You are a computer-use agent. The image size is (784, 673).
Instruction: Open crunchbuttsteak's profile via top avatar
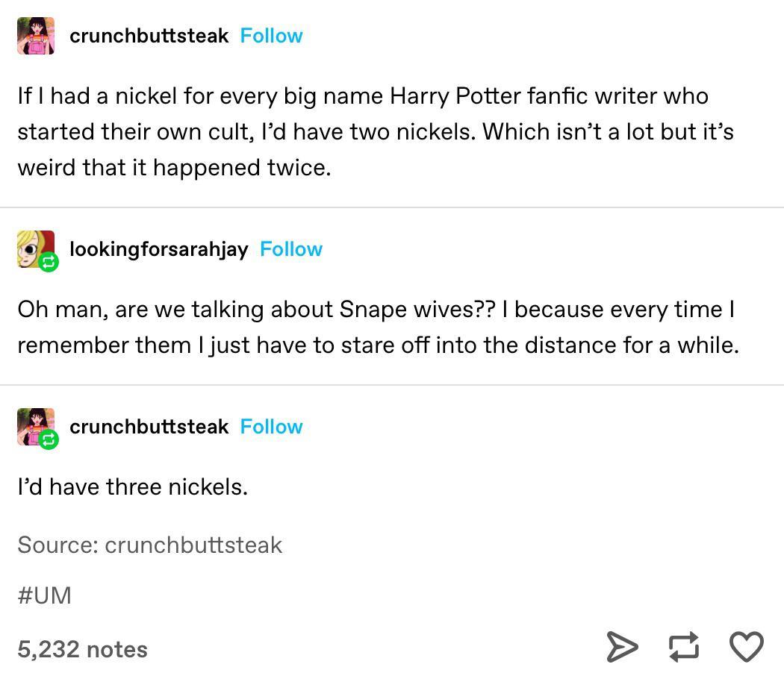point(35,35)
